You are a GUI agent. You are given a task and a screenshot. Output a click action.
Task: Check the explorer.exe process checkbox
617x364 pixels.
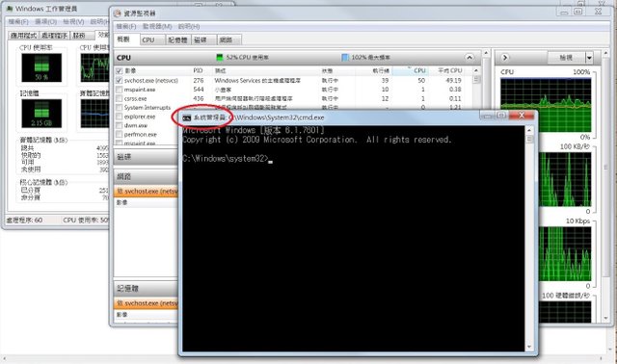click(x=119, y=117)
